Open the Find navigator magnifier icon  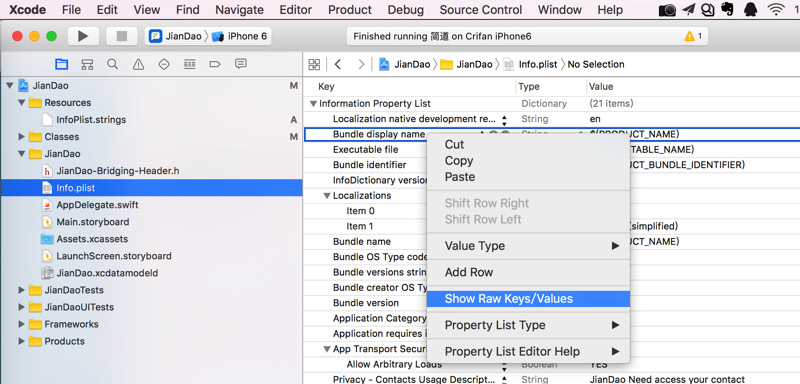(x=113, y=64)
